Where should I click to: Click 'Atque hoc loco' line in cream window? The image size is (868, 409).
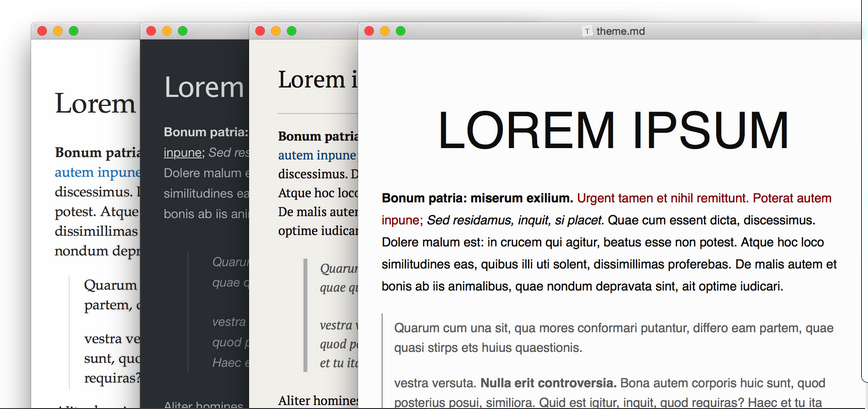coord(318,193)
